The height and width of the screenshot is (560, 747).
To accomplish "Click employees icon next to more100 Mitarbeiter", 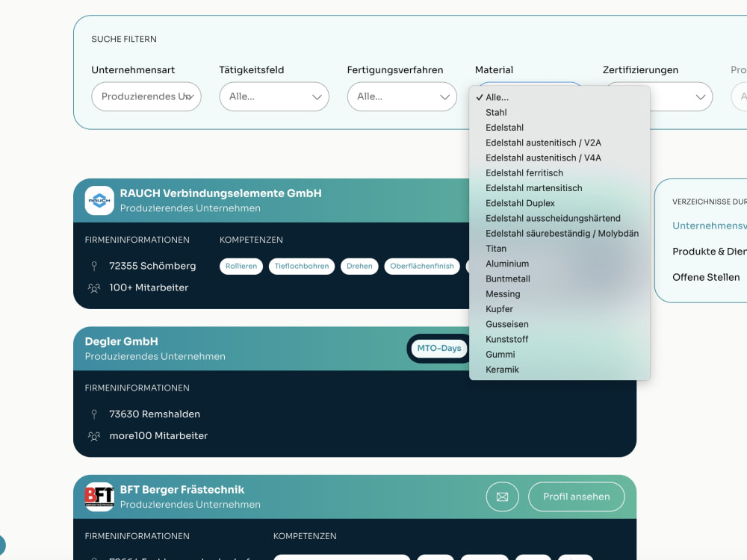I will [x=94, y=436].
